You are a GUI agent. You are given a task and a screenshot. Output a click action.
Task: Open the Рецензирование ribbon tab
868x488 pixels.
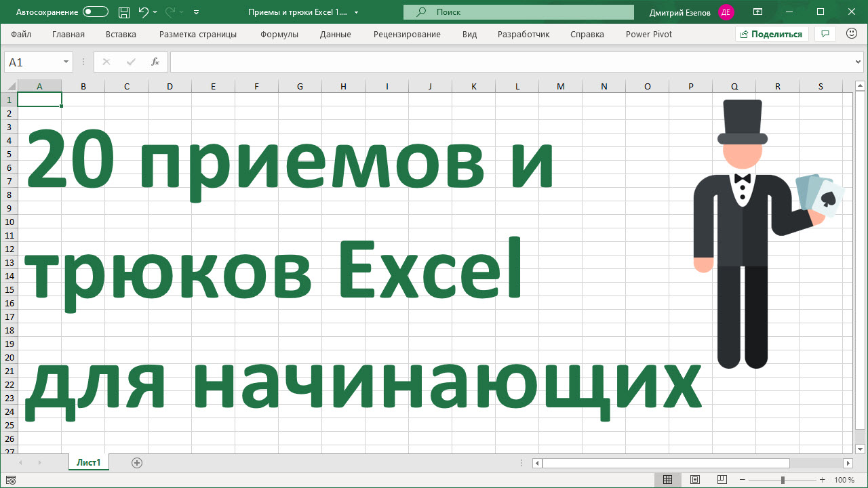(x=407, y=34)
